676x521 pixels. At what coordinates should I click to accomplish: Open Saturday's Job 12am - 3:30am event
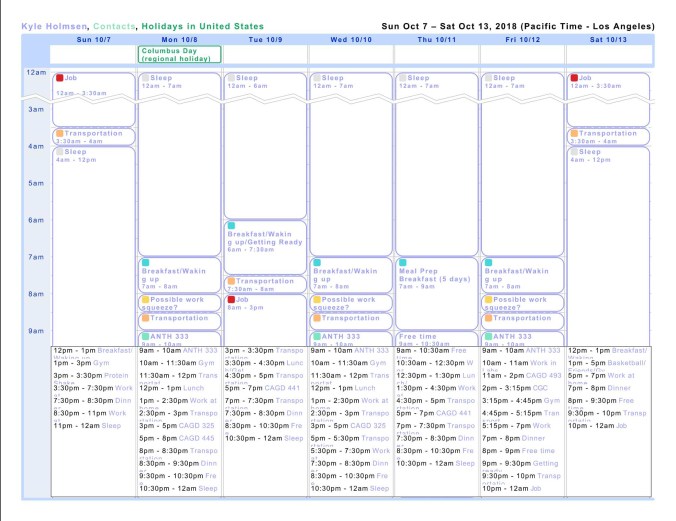[608, 99]
